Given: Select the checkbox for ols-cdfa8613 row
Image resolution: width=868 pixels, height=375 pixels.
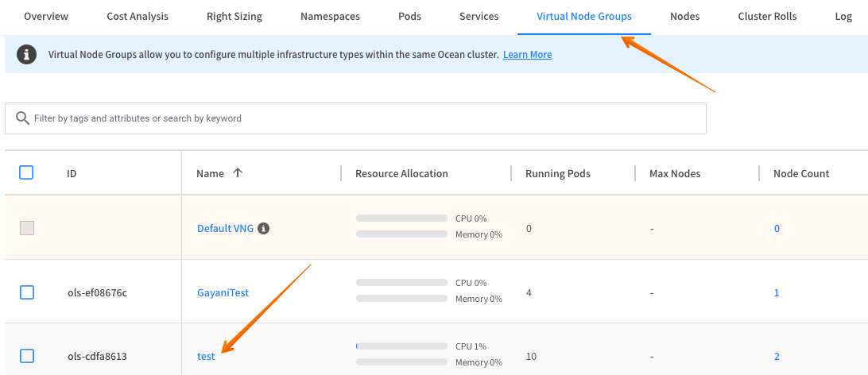Looking at the screenshot, I should 26,356.
